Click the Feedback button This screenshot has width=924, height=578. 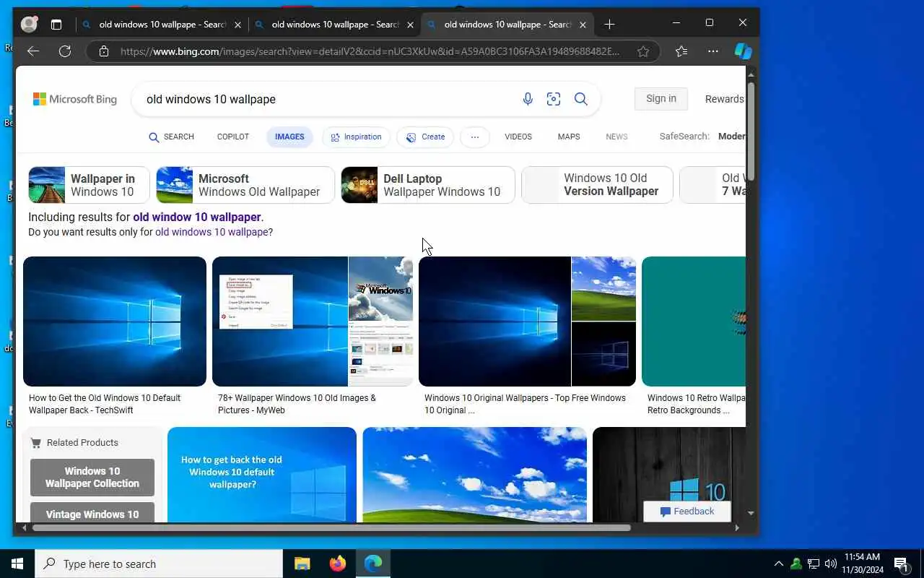(687, 512)
